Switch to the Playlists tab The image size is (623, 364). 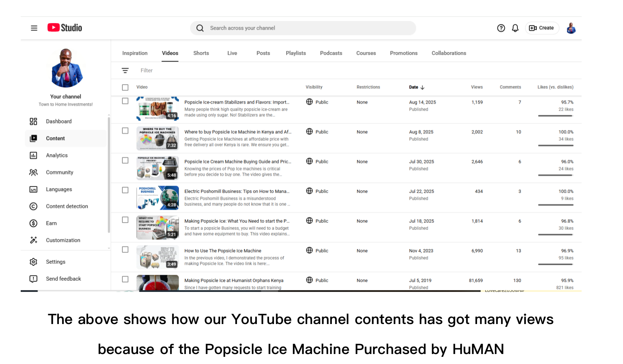(296, 53)
